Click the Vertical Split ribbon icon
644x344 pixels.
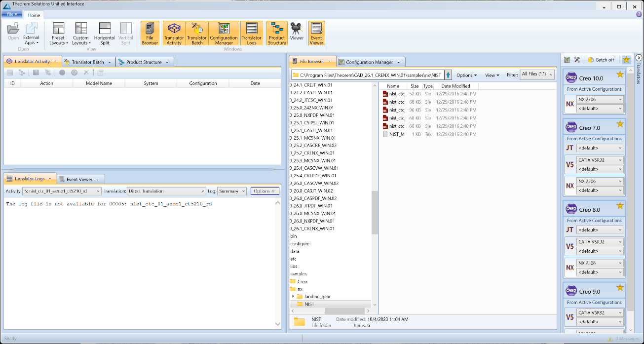pos(126,34)
